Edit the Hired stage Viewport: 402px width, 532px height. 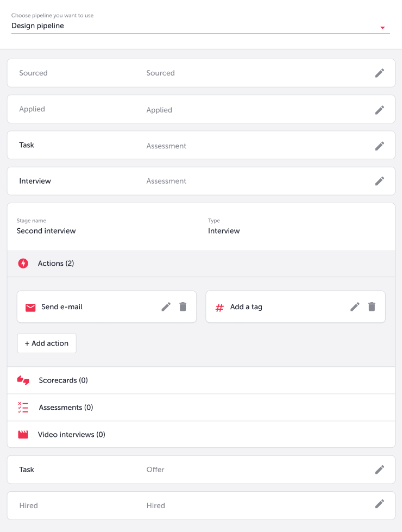click(x=380, y=505)
